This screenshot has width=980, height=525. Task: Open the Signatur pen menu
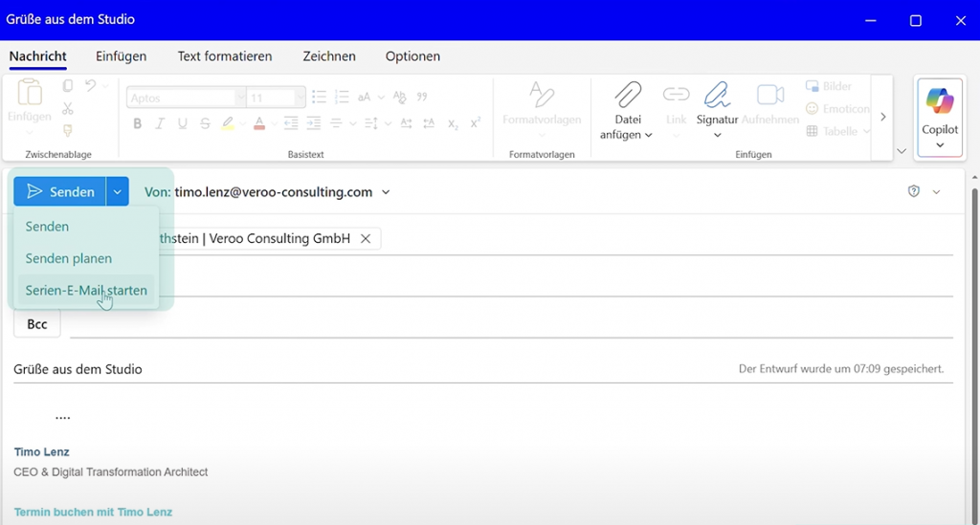click(717, 110)
